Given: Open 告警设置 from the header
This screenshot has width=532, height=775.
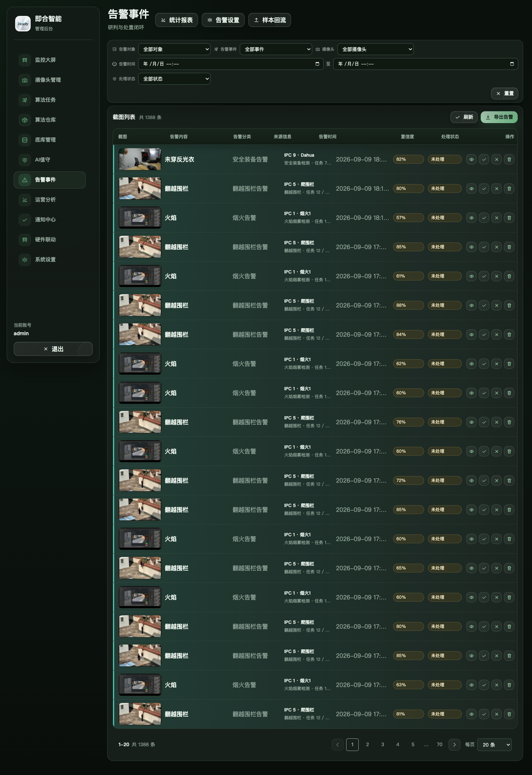Looking at the screenshot, I should tap(223, 20).
